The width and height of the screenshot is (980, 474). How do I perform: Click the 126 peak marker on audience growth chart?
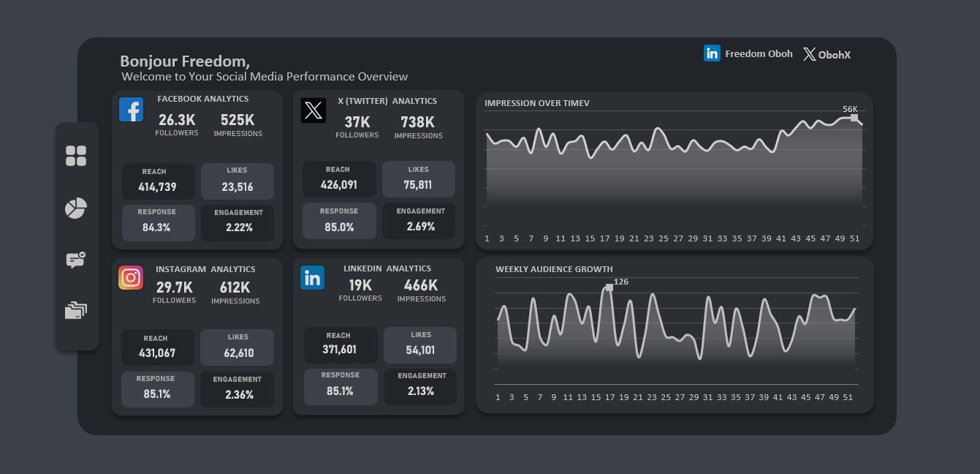(x=609, y=287)
